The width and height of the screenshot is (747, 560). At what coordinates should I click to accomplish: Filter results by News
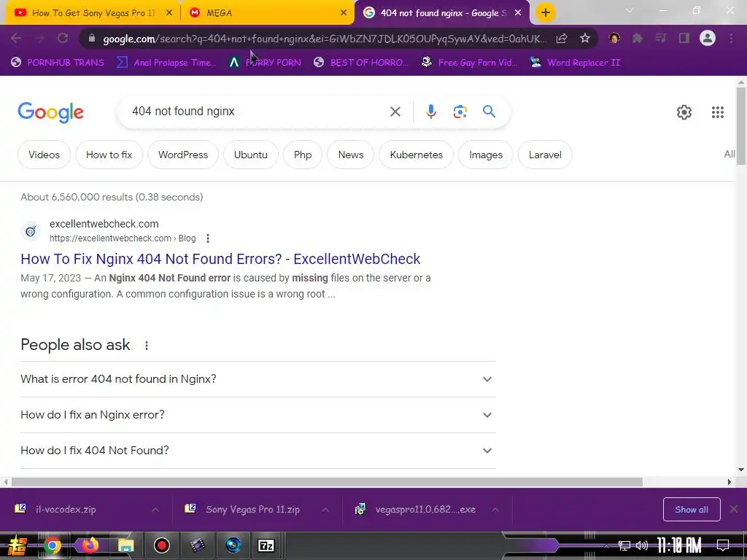(x=351, y=155)
